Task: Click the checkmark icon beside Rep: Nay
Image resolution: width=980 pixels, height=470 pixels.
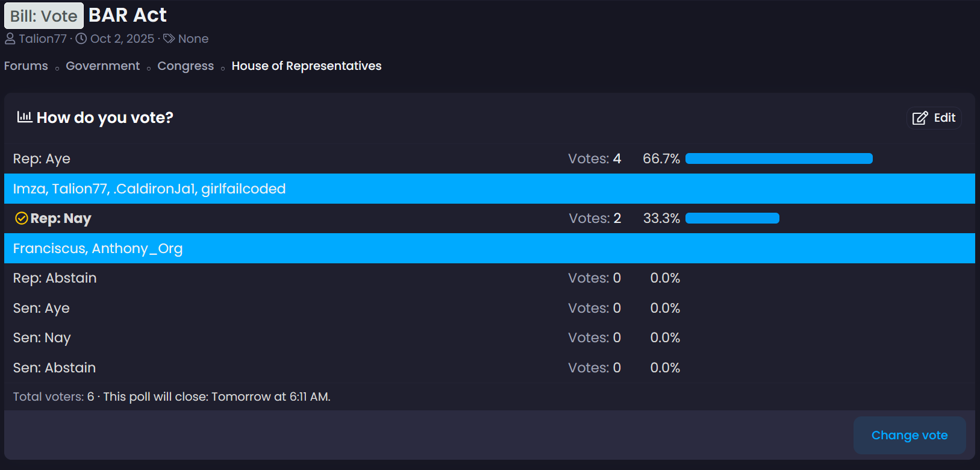Action: click(21, 218)
